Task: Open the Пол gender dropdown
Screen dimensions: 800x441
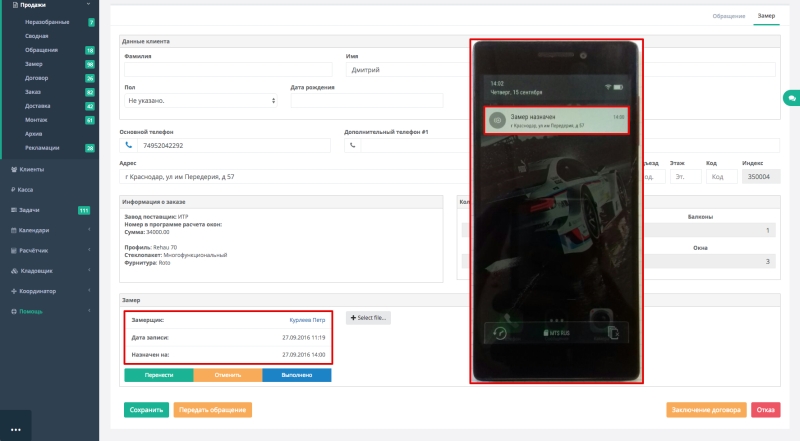Action: (201, 101)
